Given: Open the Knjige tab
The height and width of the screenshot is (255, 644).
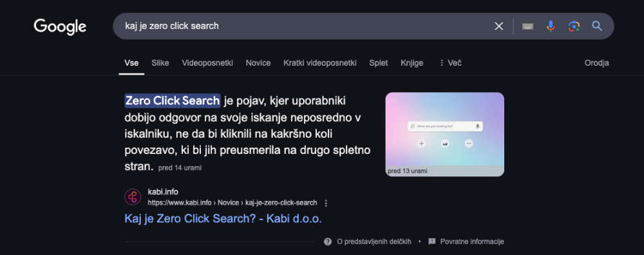Looking at the screenshot, I should (412, 63).
